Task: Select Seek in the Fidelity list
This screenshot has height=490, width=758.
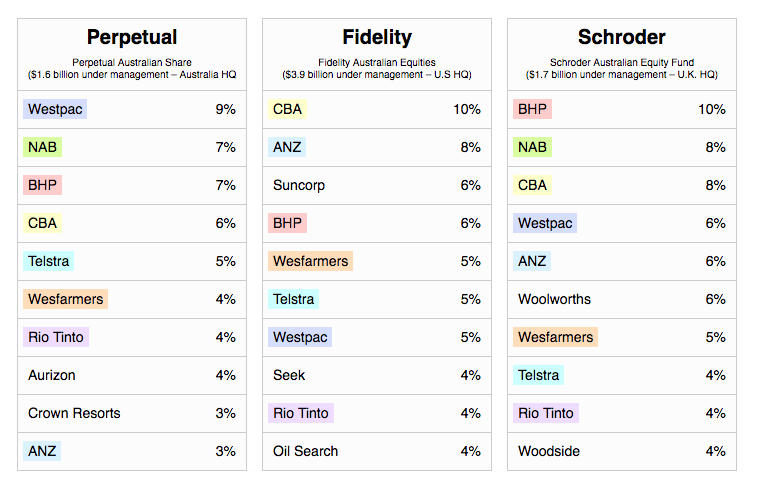Action: [x=289, y=375]
